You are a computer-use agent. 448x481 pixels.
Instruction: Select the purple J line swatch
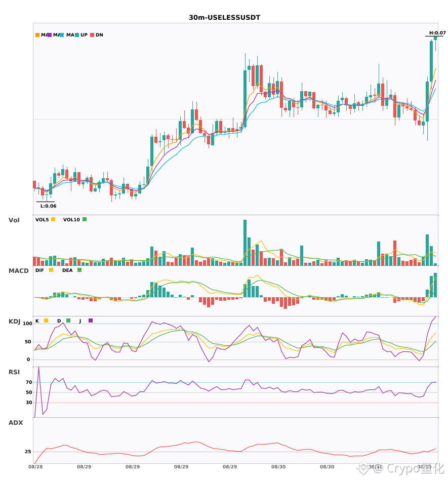click(91, 320)
